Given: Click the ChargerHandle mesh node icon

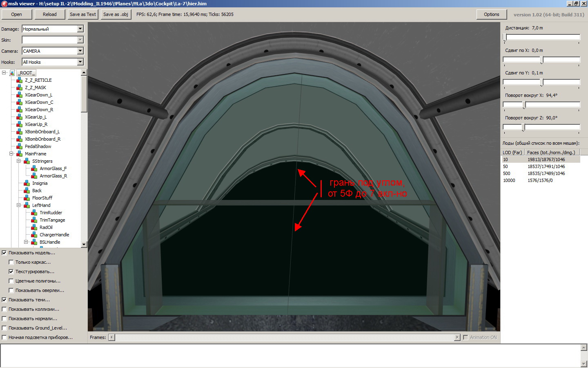Looking at the screenshot, I should click(34, 235).
